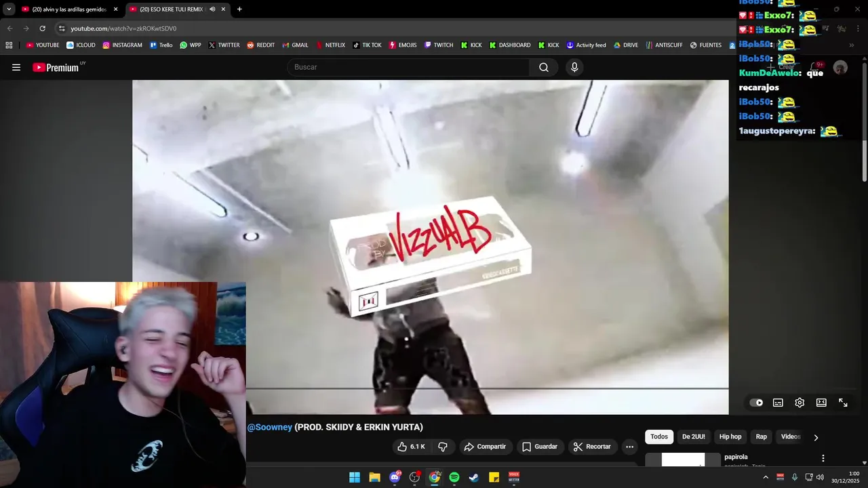This screenshot has height=488, width=868.
Task: Open the ANTISCUFF bookmark
Action: [664, 45]
